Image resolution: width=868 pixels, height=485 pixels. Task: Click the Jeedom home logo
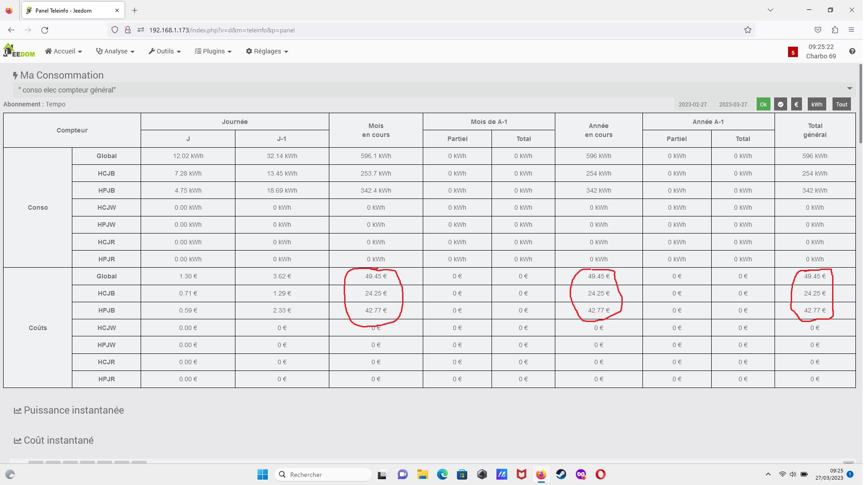(x=19, y=51)
